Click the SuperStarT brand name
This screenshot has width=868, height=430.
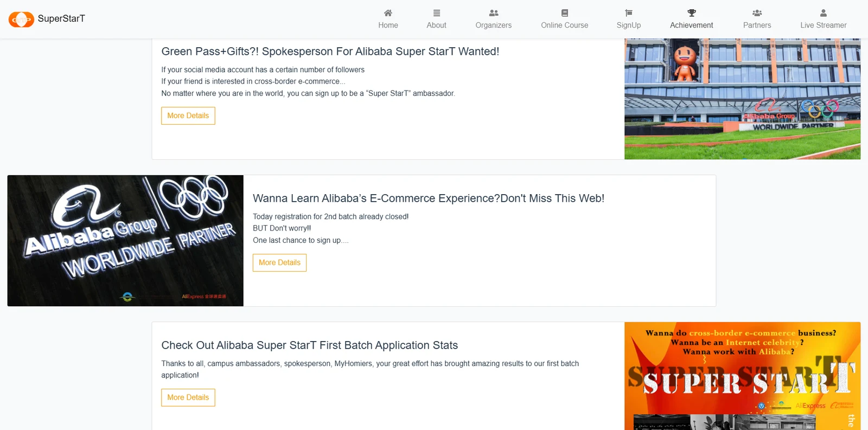pyautogui.click(x=61, y=18)
